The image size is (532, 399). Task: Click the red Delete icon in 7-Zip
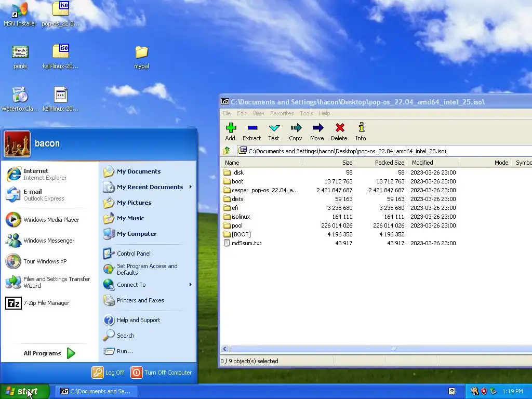tap(339, 131)
